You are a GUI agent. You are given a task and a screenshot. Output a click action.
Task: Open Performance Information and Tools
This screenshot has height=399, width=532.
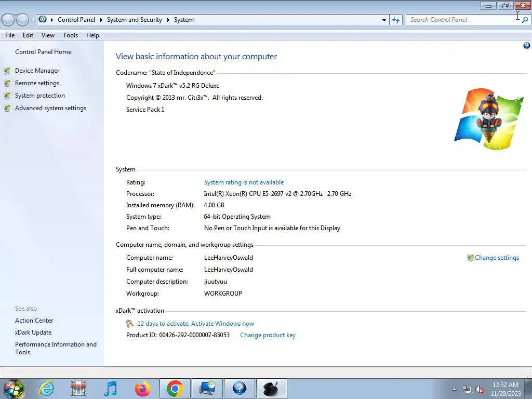[56, 348]
